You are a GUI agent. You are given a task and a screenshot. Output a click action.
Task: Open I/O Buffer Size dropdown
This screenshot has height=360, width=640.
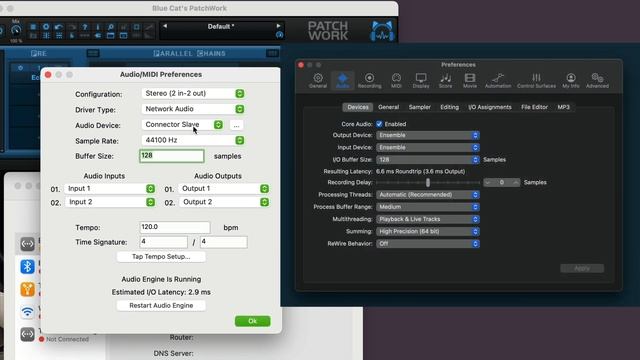click(428, 160)
